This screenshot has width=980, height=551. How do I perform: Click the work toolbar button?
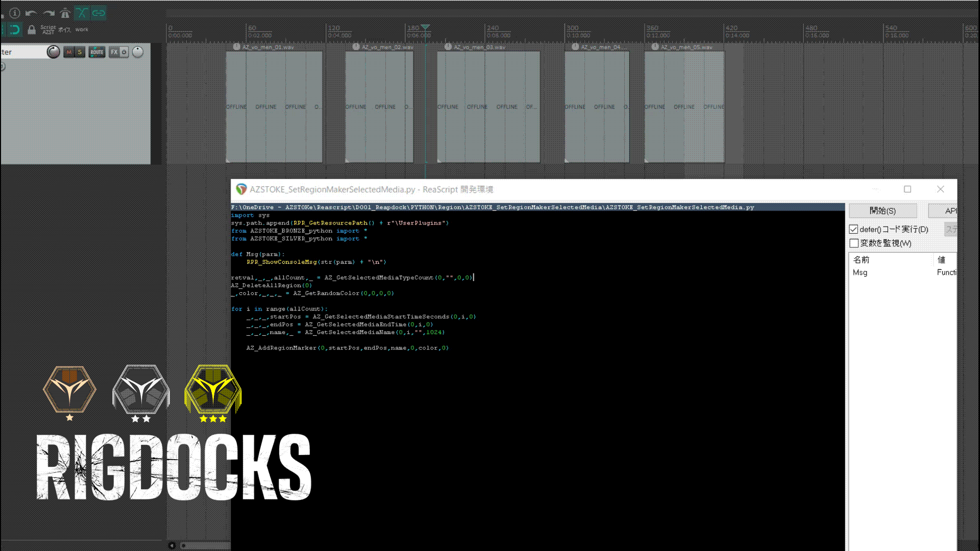[x=82, y=30]
